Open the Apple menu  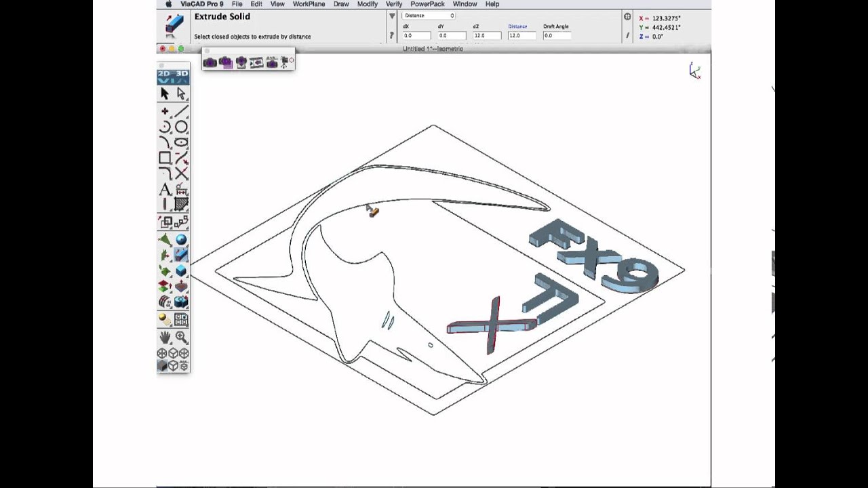pos(169,4)
